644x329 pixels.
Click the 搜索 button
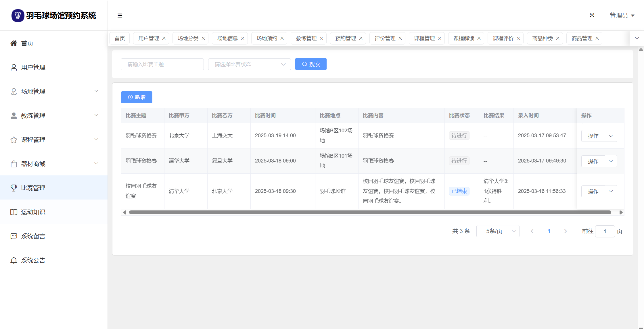coord(311,64)
